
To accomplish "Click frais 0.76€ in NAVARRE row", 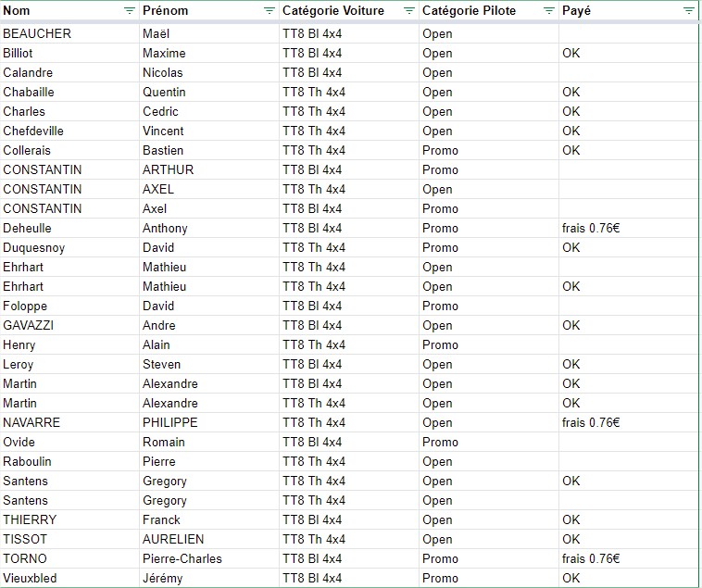I will (629, 423).
